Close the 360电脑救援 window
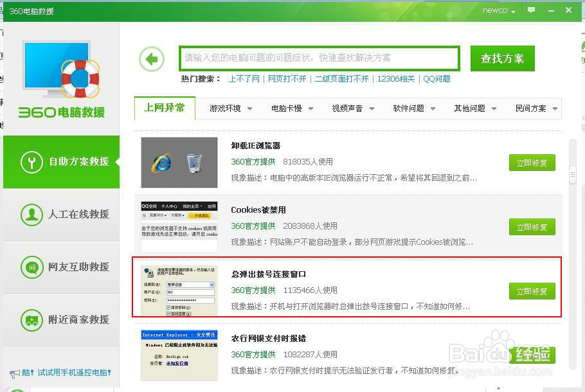Viewport: 585px width, 392px height. click(x=568, y=10)
